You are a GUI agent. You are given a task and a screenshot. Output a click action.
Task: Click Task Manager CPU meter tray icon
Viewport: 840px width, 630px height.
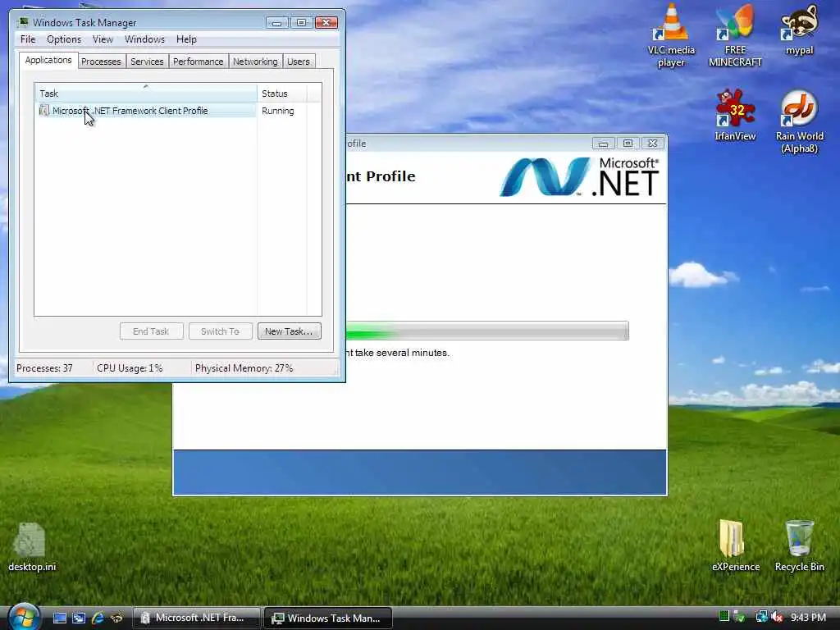[x=724, y=617]
